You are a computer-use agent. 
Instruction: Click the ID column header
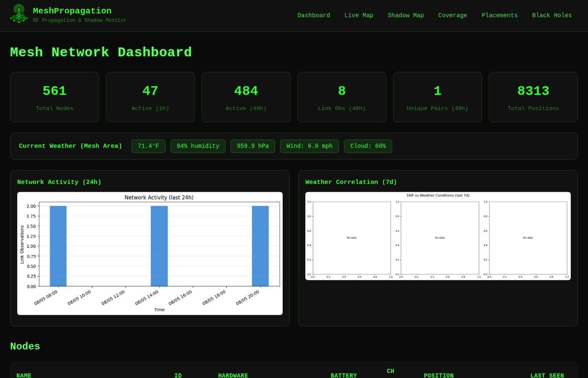coord(178,375)
